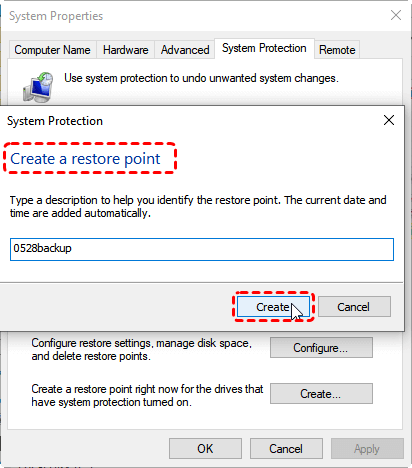The height and width of the screenshot is (468, 412).
Task: Click the System Protection tab
Action: pyautogui.click(x=264, y=48)
